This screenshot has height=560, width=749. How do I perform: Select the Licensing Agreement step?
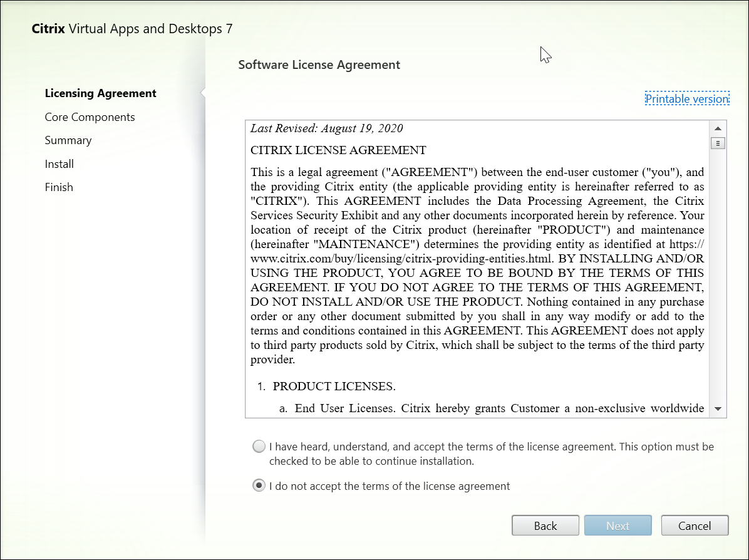point(100,93)
